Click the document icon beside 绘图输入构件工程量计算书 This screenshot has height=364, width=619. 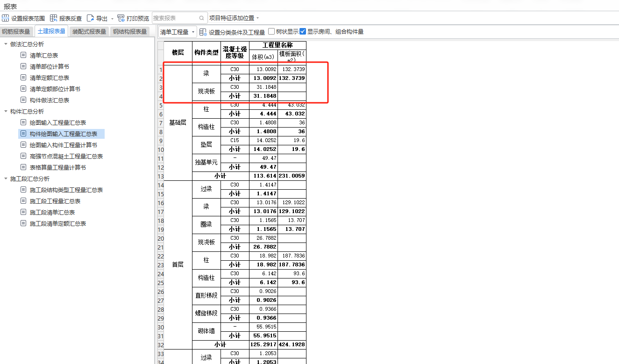click(x=23, y=145)
